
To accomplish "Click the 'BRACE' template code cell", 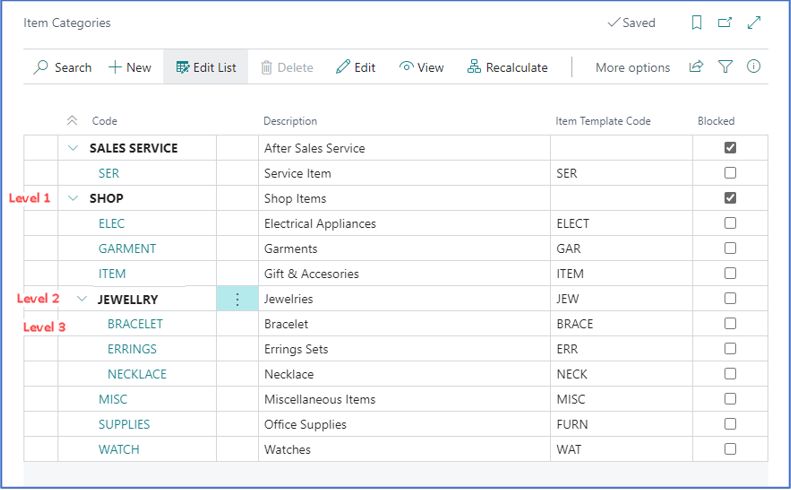I will pos(621,324).
